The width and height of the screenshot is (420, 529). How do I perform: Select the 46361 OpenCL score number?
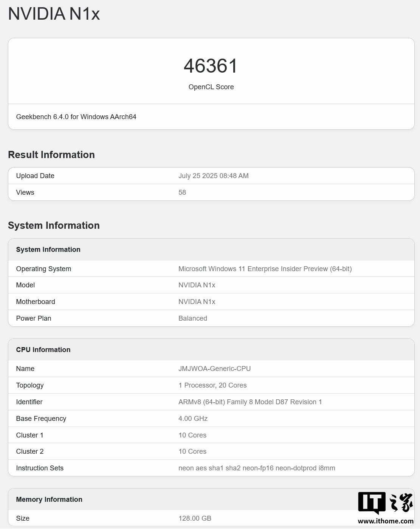coord(211,66)
